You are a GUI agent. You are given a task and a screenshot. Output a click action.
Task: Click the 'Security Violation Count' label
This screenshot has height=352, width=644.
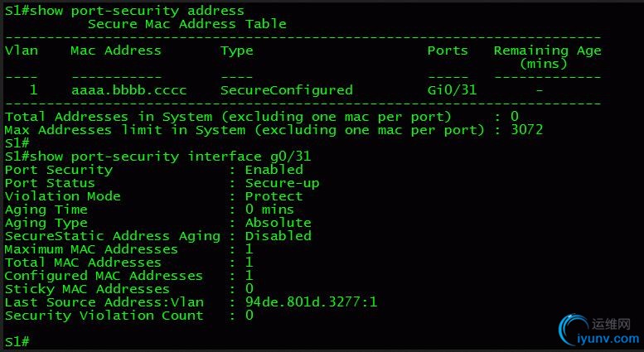(x=104, y=316)
